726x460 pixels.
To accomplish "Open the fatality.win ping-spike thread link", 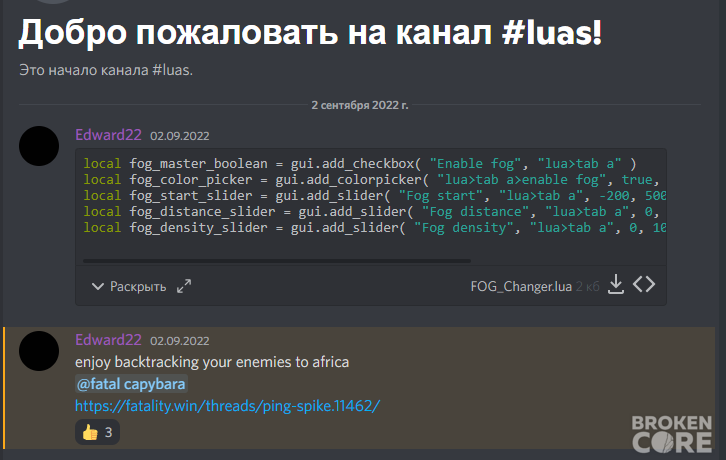I will (x=227, y=406).
